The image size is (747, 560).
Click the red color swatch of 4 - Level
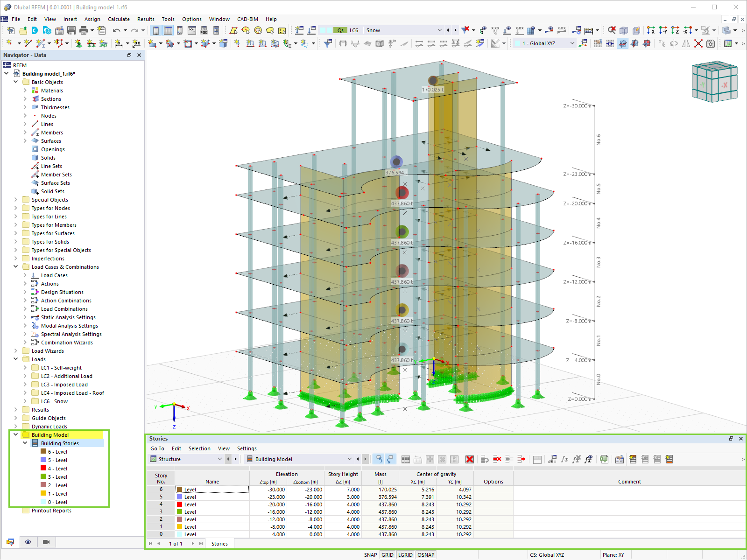point(43,469)
